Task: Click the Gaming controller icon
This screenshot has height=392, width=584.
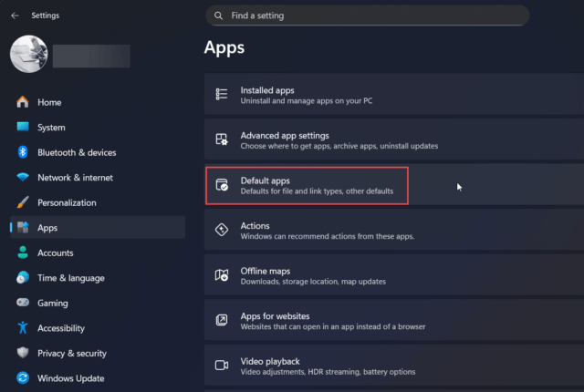Action: click(23, 303)
